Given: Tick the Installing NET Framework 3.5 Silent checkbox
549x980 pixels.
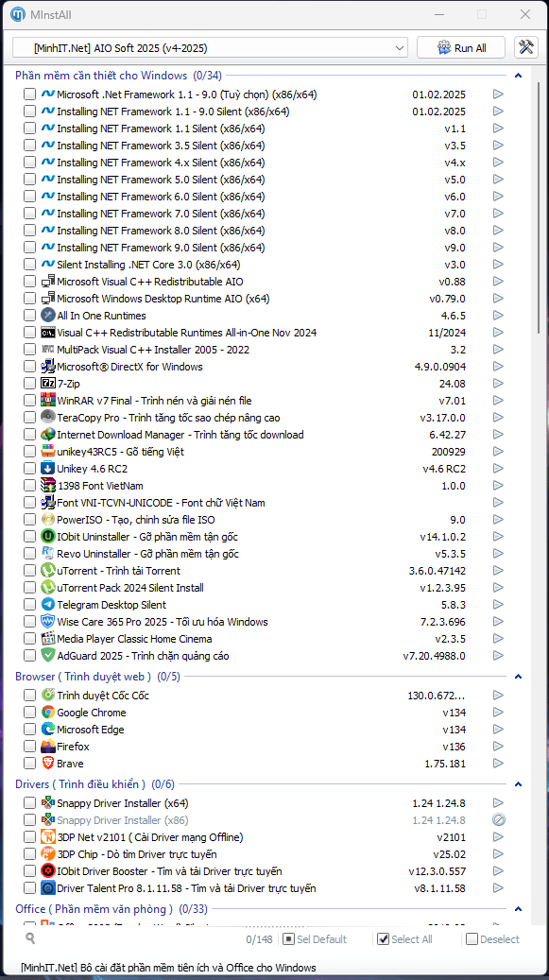Looking at the screenshot, I should coord(29,145).
